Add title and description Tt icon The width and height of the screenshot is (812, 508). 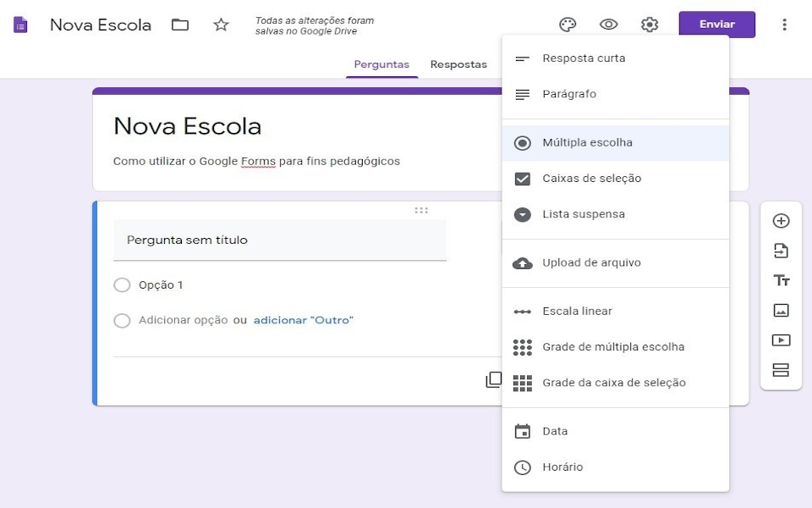click(x=781, y=280)
